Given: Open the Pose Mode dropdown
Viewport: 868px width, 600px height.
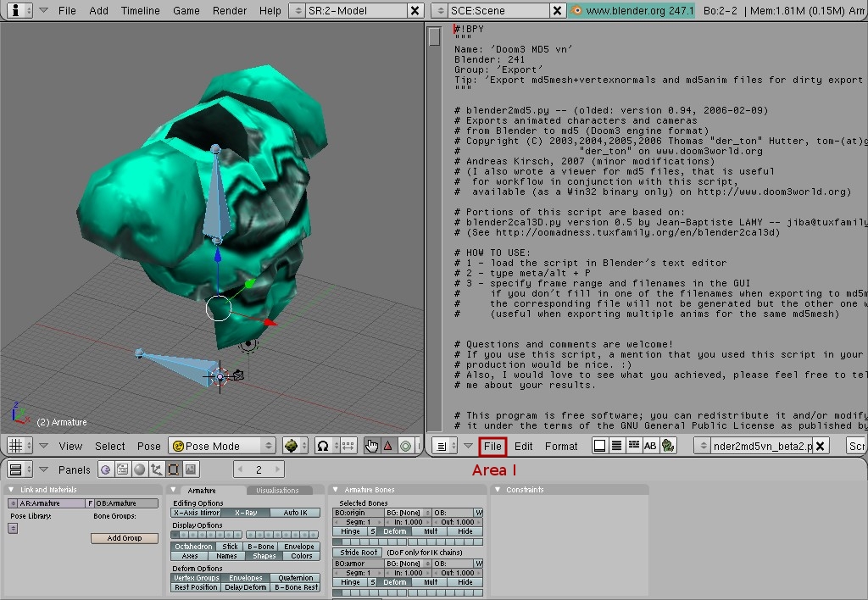Looking at the screenshot, I should 222,446.
